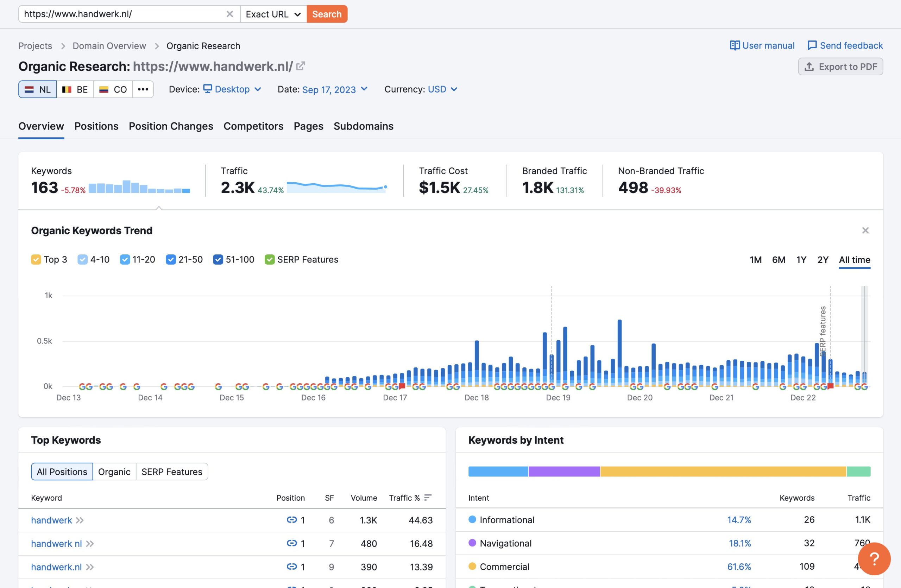Screen dimensions: 901x588
Task: Toggle the 51-100 positions checkbox
Action: point(218,260)
